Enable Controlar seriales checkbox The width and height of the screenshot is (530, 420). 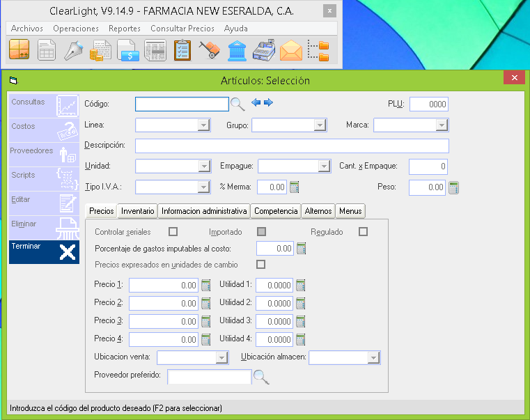coord(173,232)
